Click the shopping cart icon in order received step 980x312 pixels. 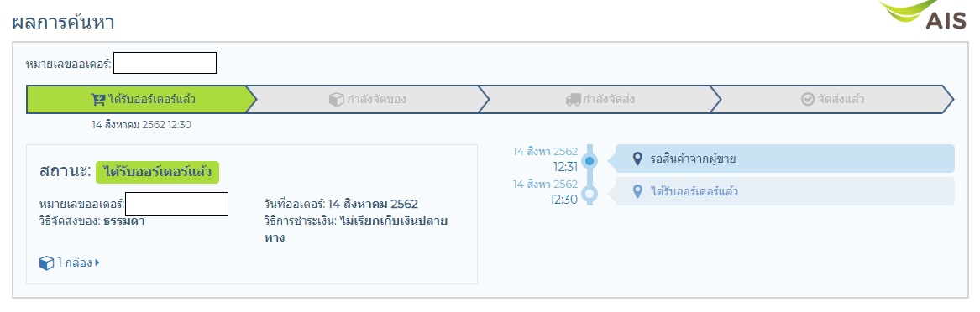(98, 99)
